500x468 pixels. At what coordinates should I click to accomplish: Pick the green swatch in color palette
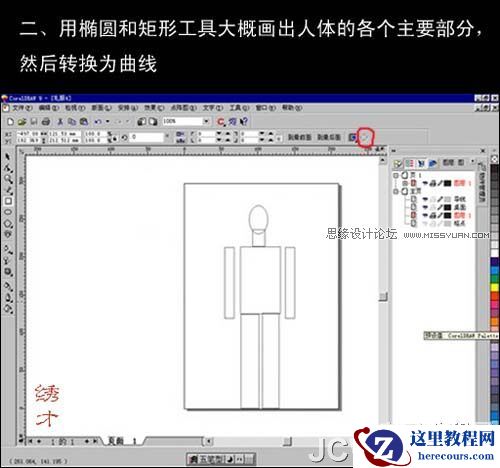[495, 278]
